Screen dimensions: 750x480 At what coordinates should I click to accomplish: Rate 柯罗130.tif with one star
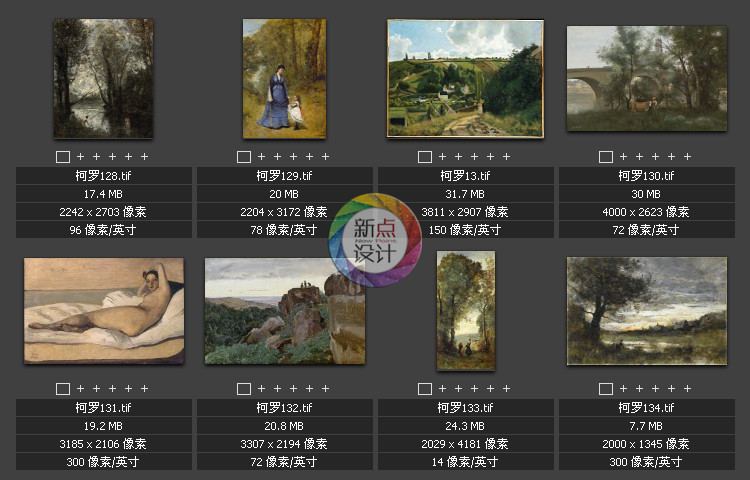click(x=624, y=156)
